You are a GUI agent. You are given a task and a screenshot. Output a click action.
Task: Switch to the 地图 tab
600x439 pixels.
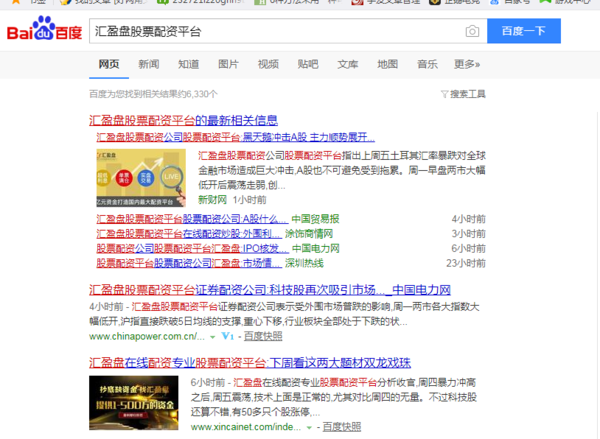(x=387, y=64)
